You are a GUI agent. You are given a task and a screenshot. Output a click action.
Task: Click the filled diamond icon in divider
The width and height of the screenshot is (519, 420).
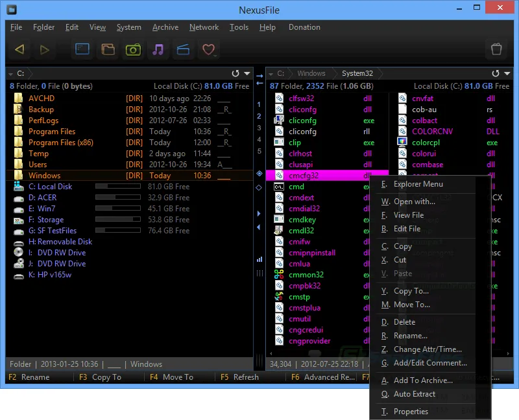click(259, 173)
